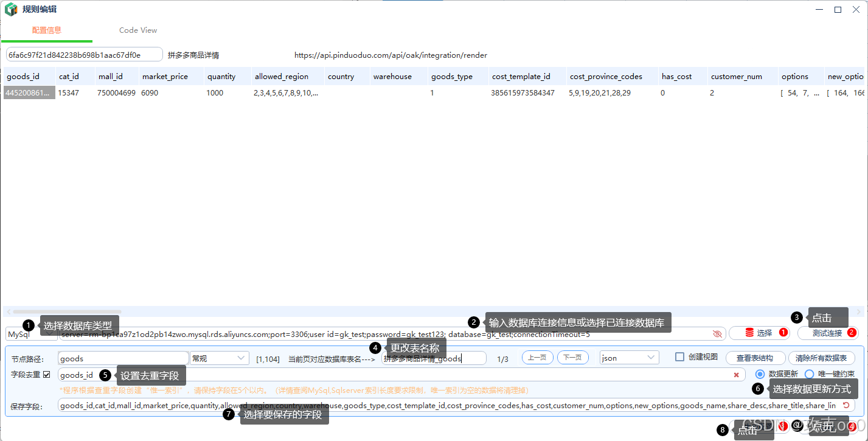
Task: Click the allowed_region column header
Action: 287,77
